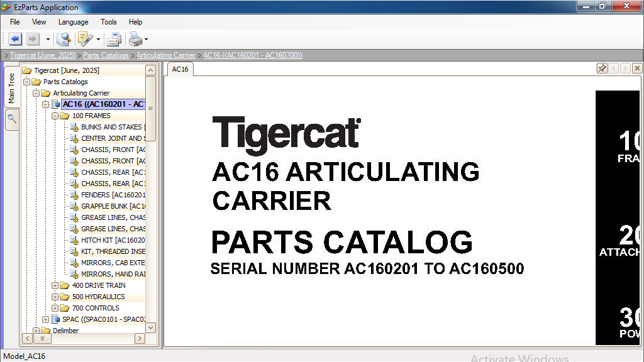644x362 pixels.
Task: Select the Parts Catalogs folder in tree
Action: pyautogui.click(x=65, y=82)
